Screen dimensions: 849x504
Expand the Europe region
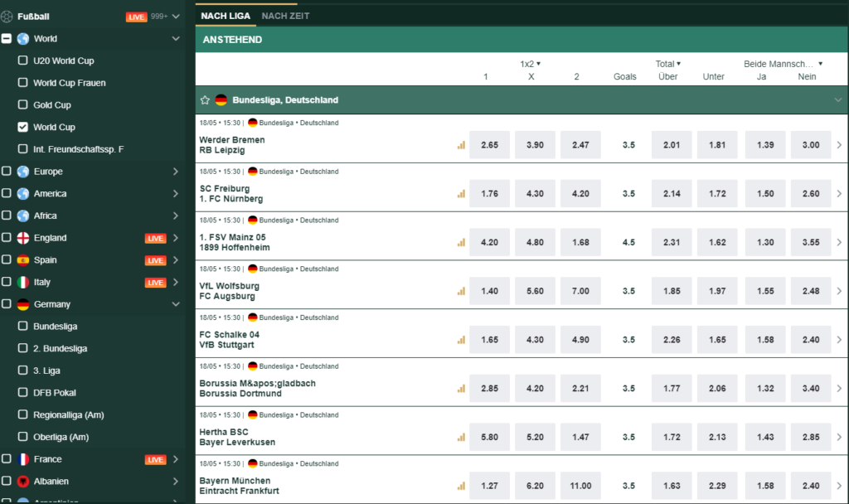176,172
